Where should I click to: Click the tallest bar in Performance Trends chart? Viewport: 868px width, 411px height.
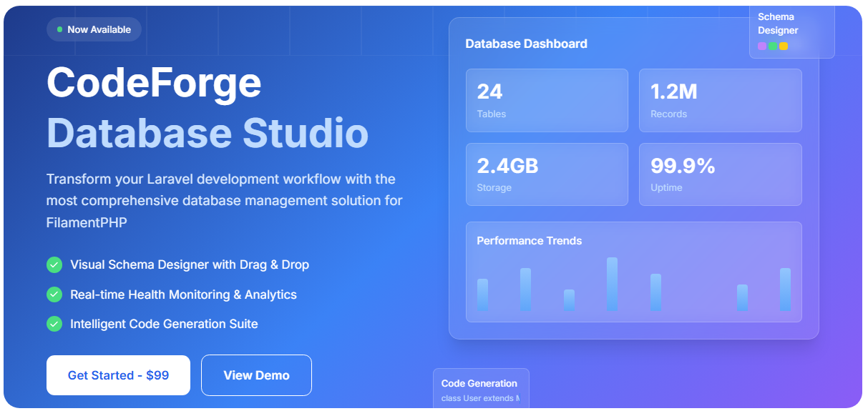pos(612,284)
